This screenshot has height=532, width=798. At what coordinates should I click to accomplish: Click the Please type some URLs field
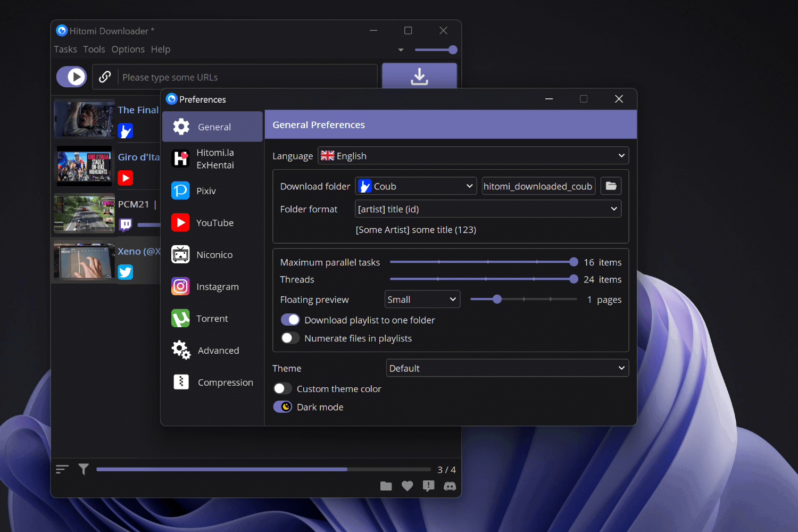(248, 77)
